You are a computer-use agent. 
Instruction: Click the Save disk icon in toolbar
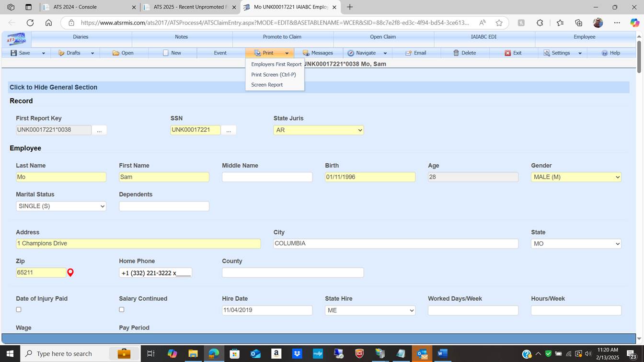coord(14,53)
